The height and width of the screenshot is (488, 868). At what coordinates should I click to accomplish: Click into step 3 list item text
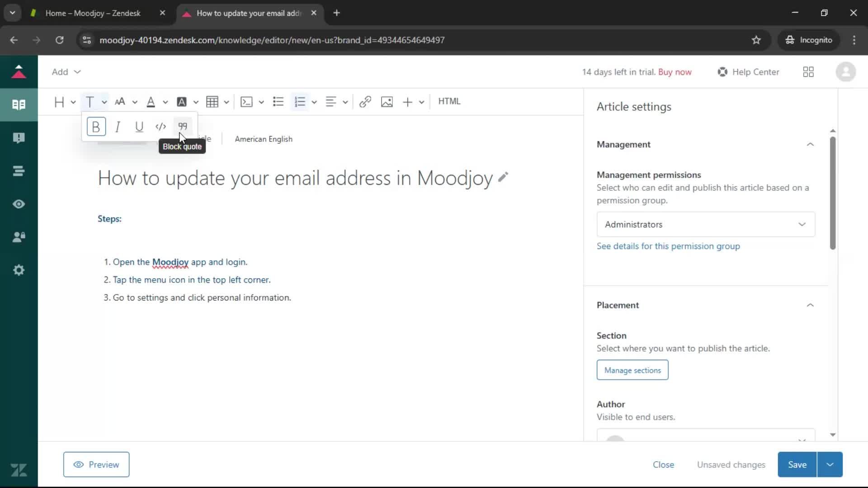(202, 298)
